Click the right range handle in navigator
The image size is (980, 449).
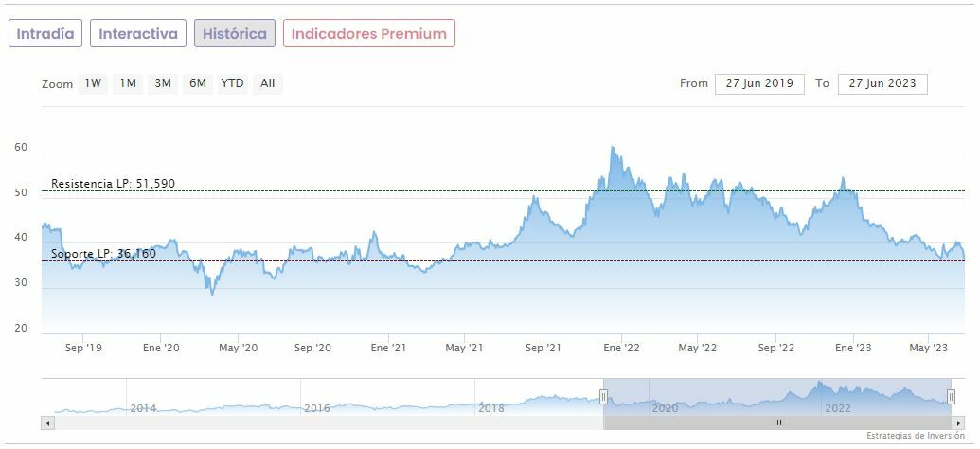coord(951,397)
